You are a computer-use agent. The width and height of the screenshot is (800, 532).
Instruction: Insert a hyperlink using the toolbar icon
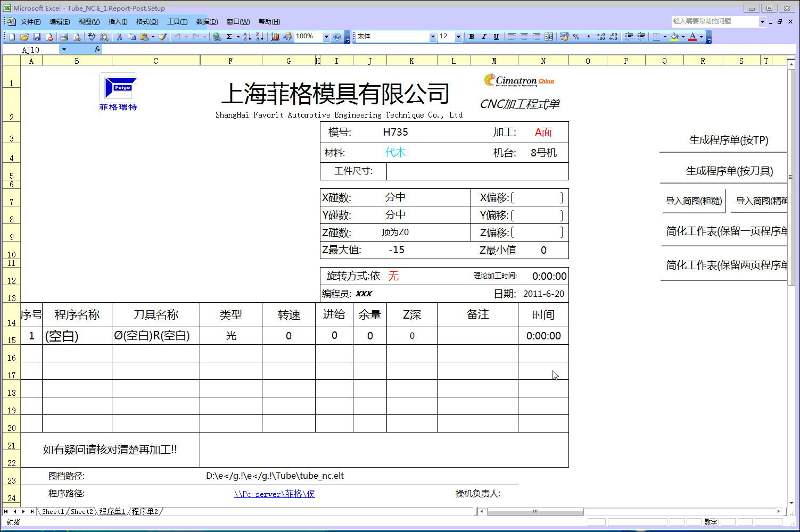[216, 37]
